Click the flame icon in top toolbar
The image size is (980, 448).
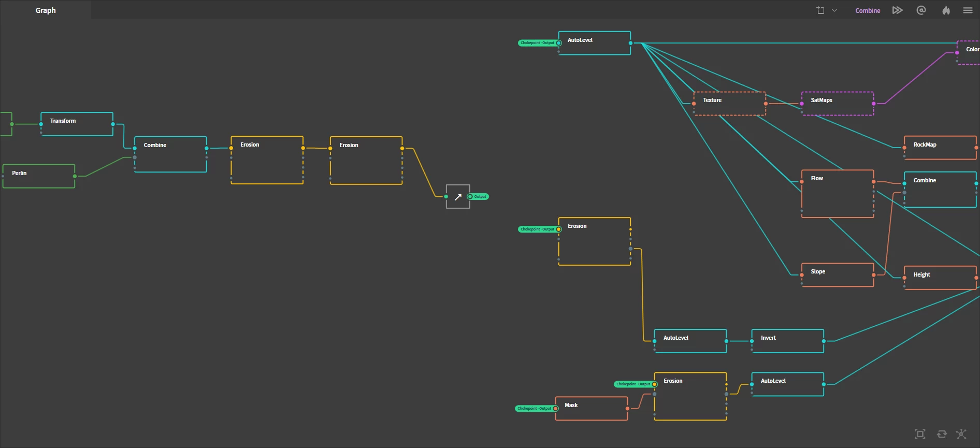click(x=946, y=10)
